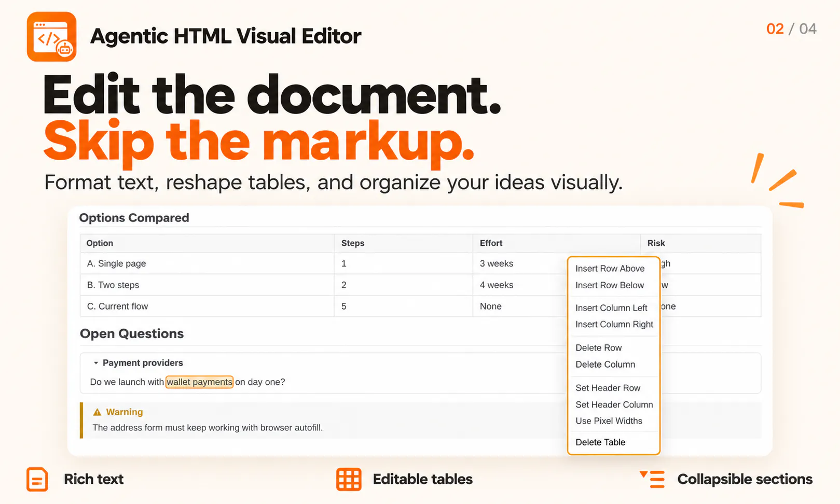Click the Options Compared heading

pyautogui.click(x=134, y=218)
